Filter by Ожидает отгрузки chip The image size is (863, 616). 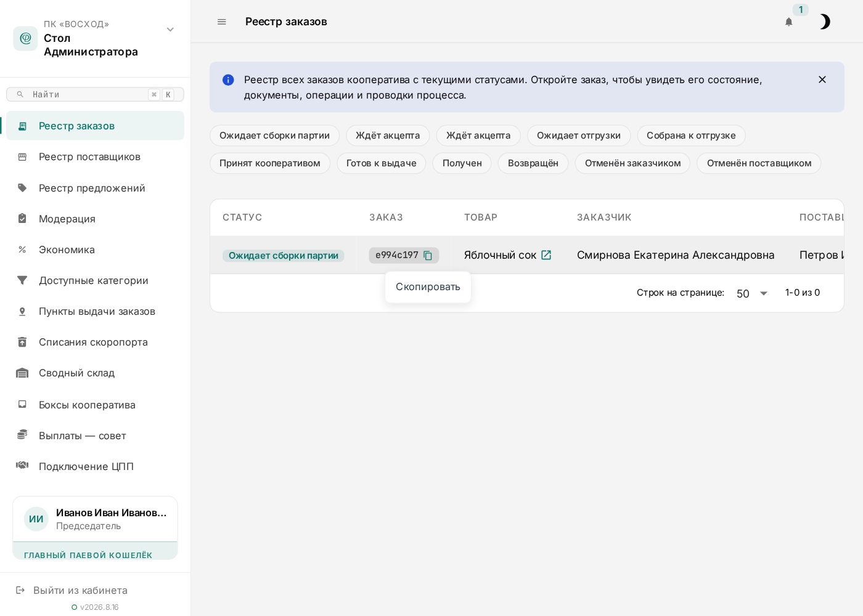click(579, 136)
